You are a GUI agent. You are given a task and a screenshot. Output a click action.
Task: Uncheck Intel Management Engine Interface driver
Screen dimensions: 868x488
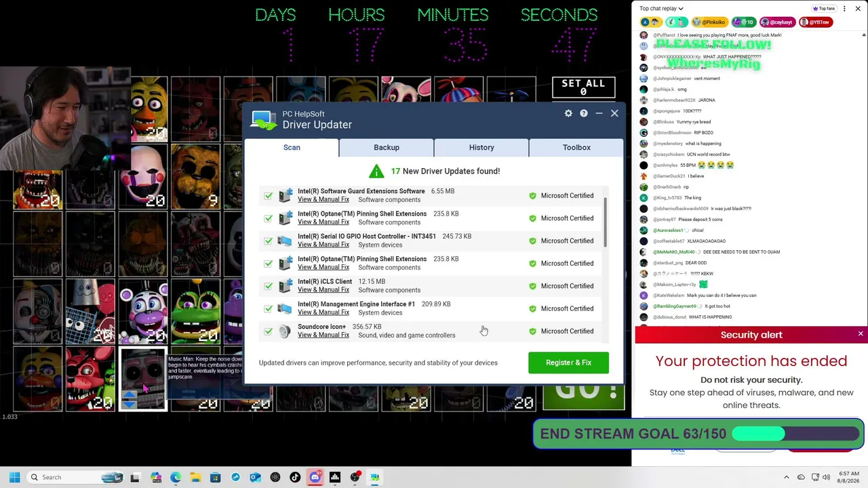coord(269,308)
